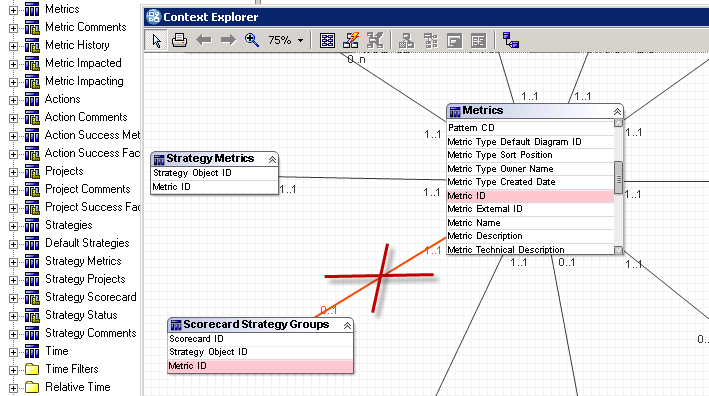Expand the Metric History tree node
This screenshot has width=709, height=396.
(13, 46)
